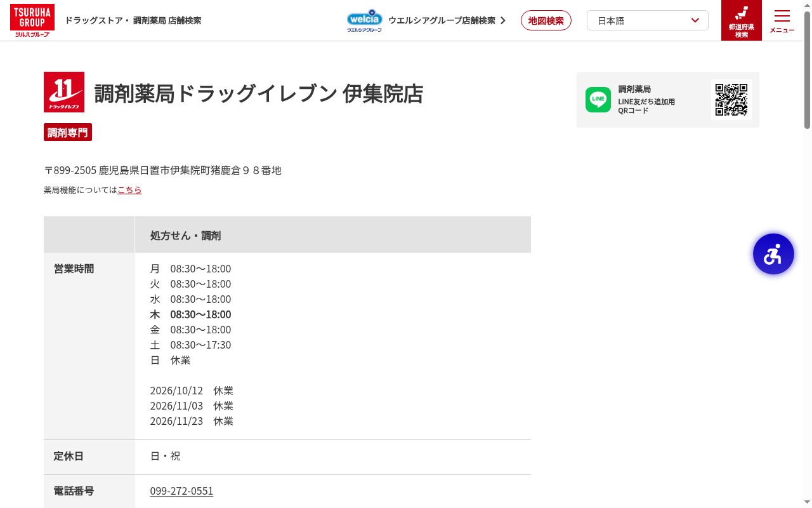Viewport: 812px width, 508px height.
Task: Open ウエルシアグループ店舗検索 link
Action: [x=447, y=20]
